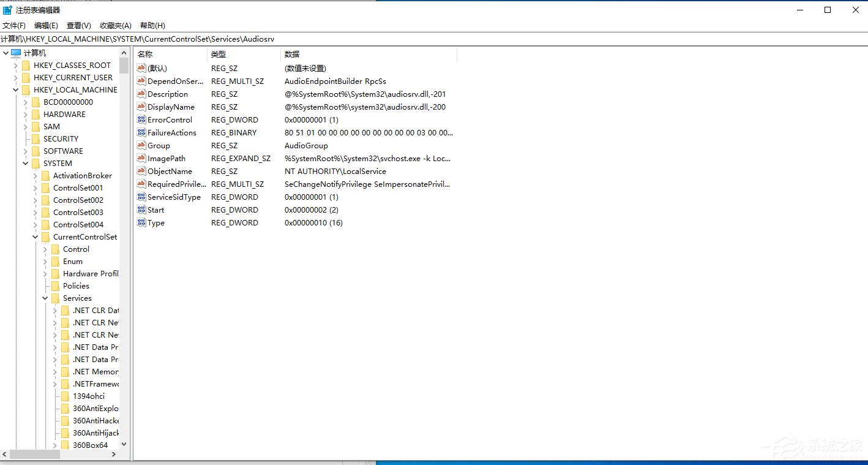Click the DWORD icon next to Start

click(x=140, y=210)
